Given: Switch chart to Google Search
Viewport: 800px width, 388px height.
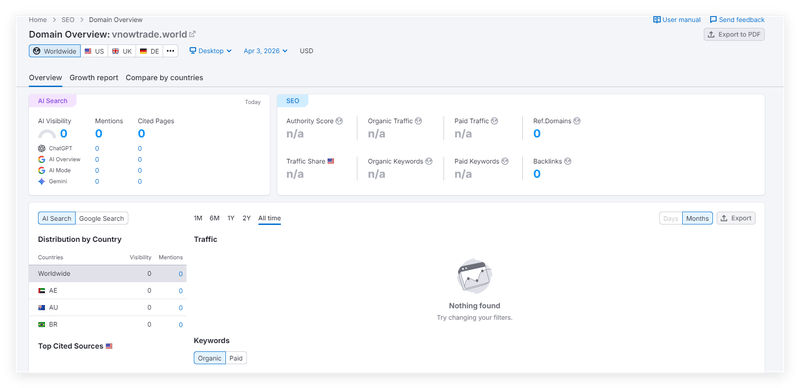Looking at the screenshot, I should [x=102, y=219].
